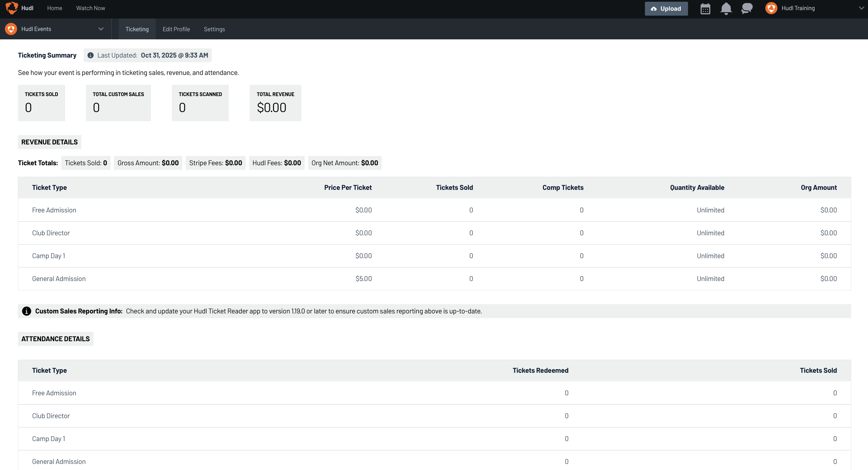Expand the Hudl Training account menu arrow
The width and height of the screenshot is (868, 470).
[x=861, y=8]
